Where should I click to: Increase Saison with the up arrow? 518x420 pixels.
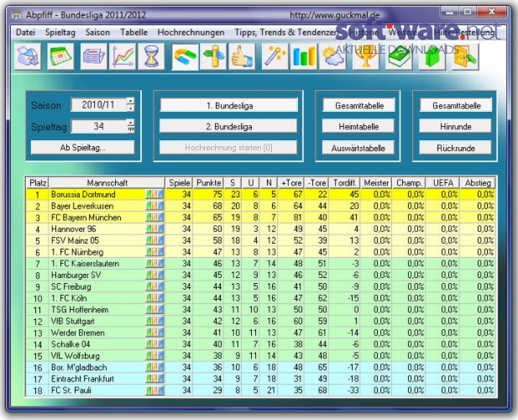[x=131, y=101]
